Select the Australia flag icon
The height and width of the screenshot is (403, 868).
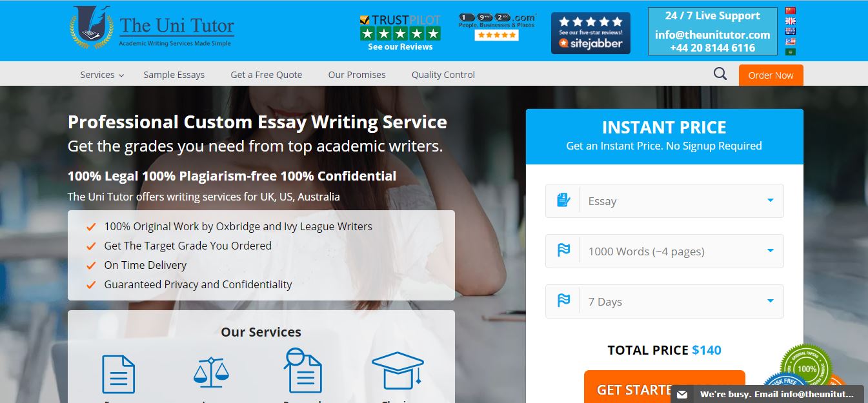790,31
